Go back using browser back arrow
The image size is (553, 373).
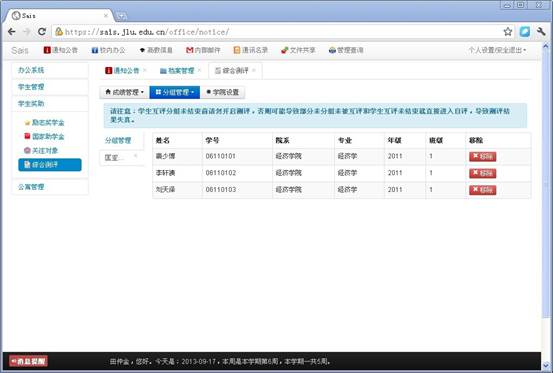pyautogui.click(x=12, y=32)
